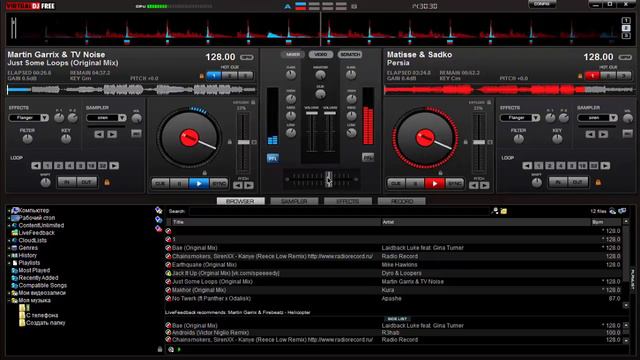Select loop length 32 on left deck
Image resolution: width=640 pixels, height=360 pixels.
[102, 166]
